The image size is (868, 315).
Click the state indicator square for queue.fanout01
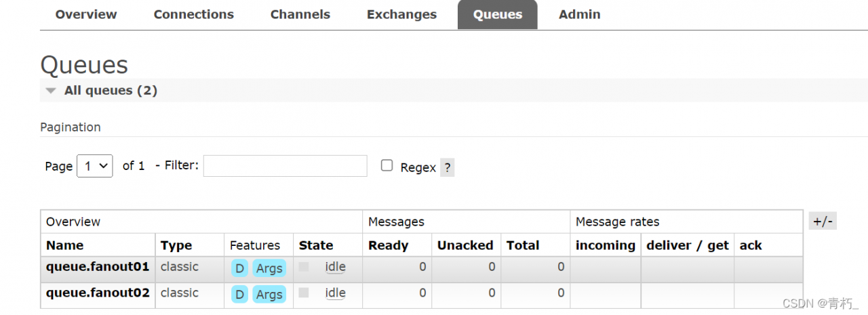click(304, 267)
